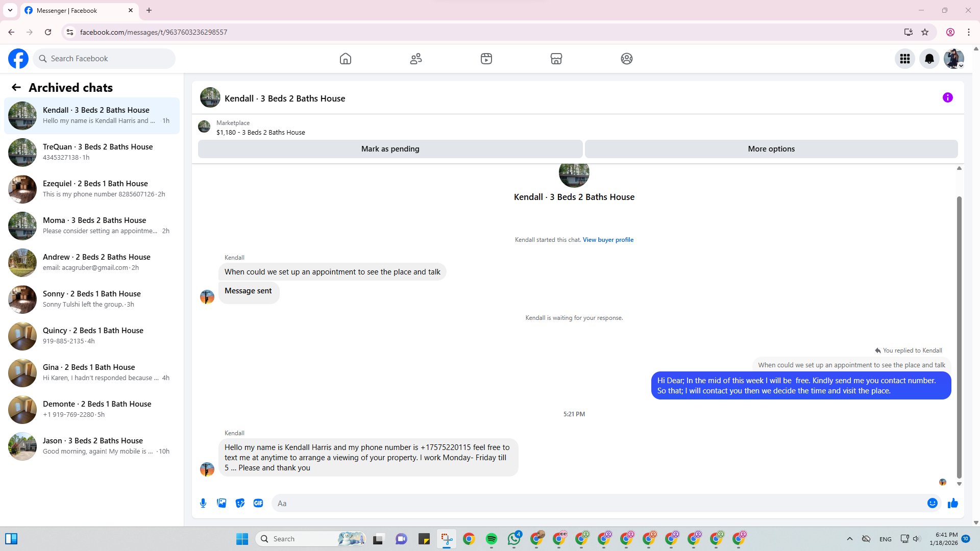Click the voice clip microphone icon
Image resolution: width=980 pixels, height=551 pixels.
point(203,503)
